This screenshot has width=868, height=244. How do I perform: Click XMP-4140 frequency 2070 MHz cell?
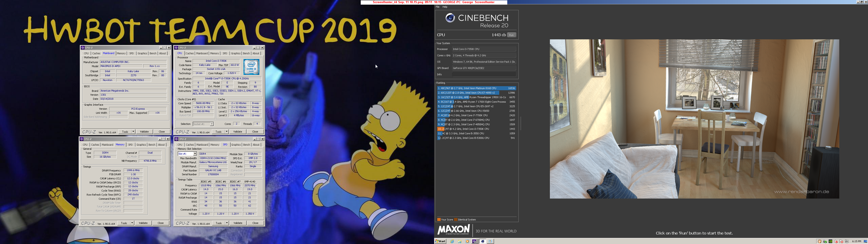pos(250,185)
